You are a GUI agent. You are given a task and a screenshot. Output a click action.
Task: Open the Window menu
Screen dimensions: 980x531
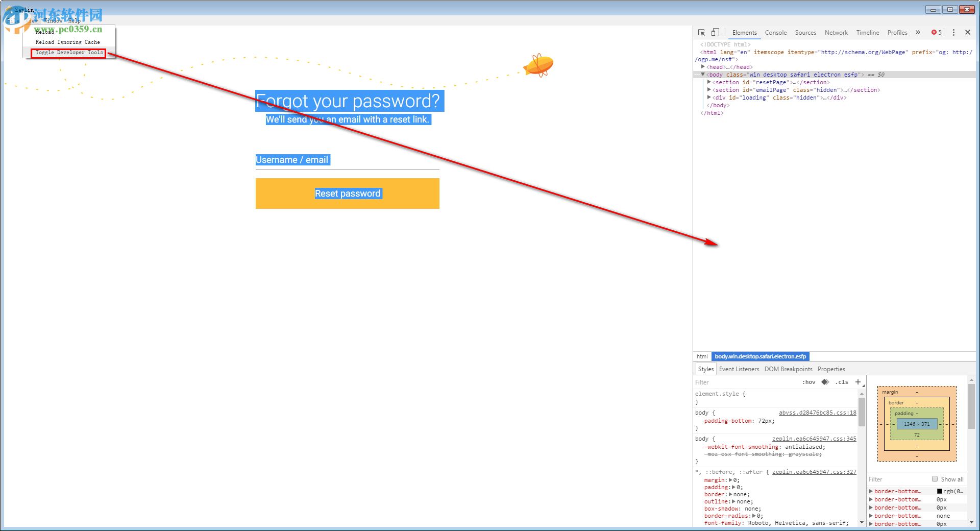click(53, 20)
